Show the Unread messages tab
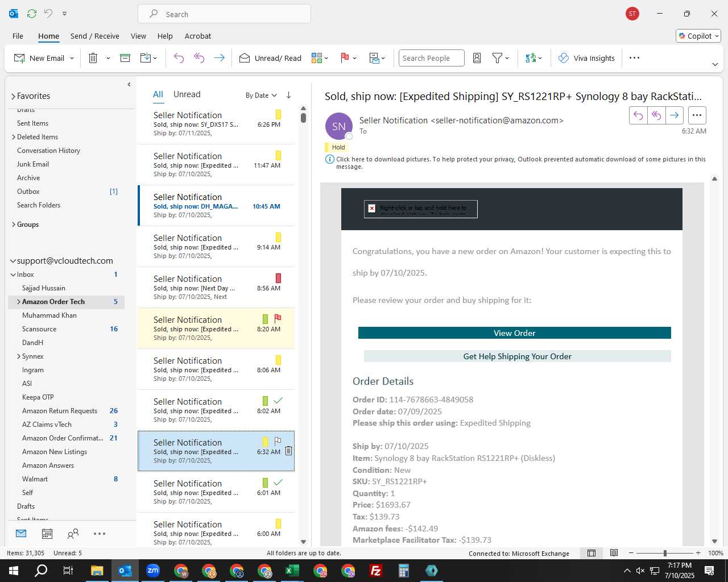The width and height of the screenshot is (728, 582). coord(187,94)
